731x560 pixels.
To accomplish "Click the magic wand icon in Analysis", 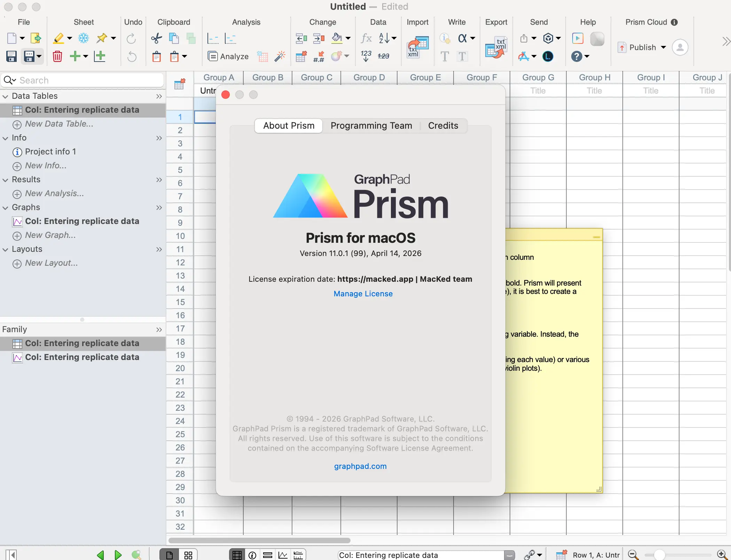I will [x=280, y=56].
